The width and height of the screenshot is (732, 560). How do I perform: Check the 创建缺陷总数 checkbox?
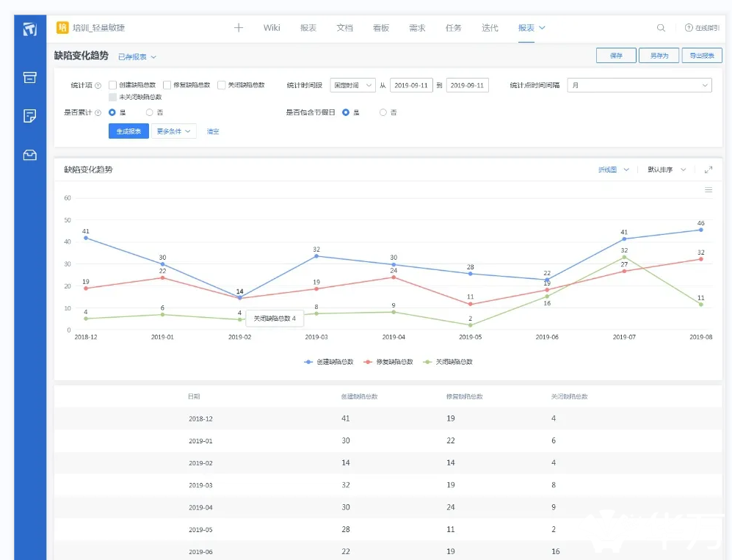pyautogui.click(x=113, y=85)
